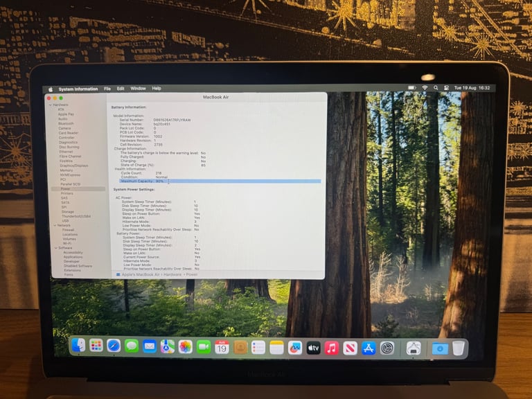Open the Apple menu
Viewport: 532px width, 399px height.
(51, 89)
